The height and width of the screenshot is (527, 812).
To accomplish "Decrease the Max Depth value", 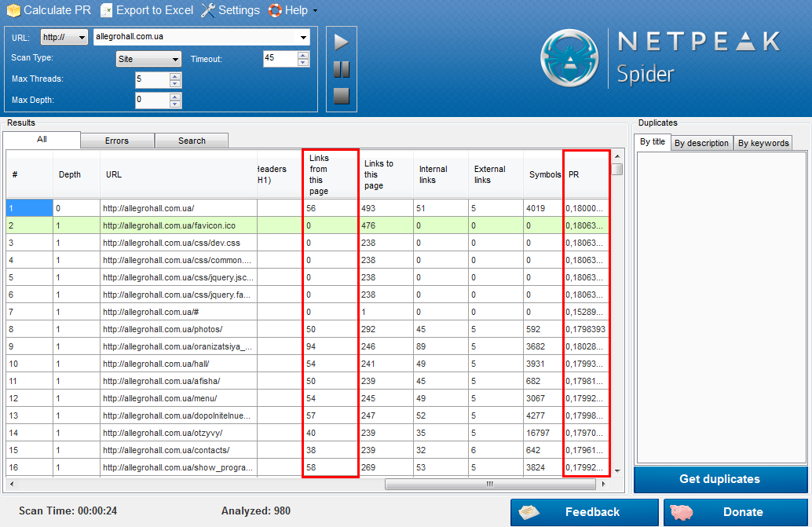I will click(x=176, y=104).
